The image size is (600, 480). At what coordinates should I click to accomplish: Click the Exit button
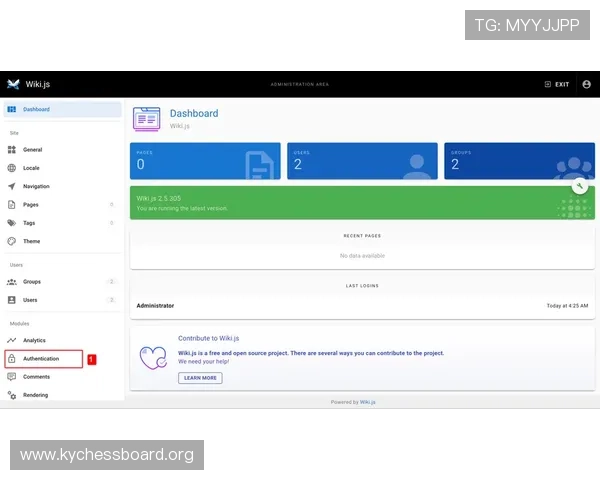(x=557, y=84)
